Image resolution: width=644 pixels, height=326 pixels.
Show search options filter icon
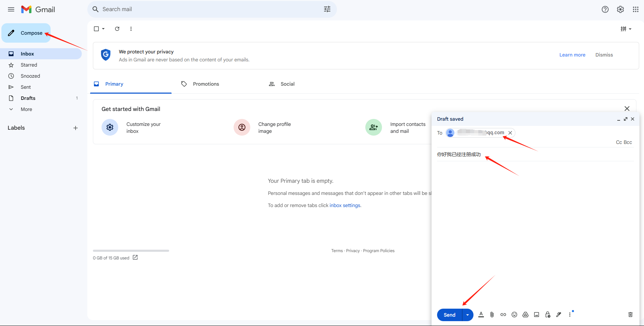pos(327,9)
